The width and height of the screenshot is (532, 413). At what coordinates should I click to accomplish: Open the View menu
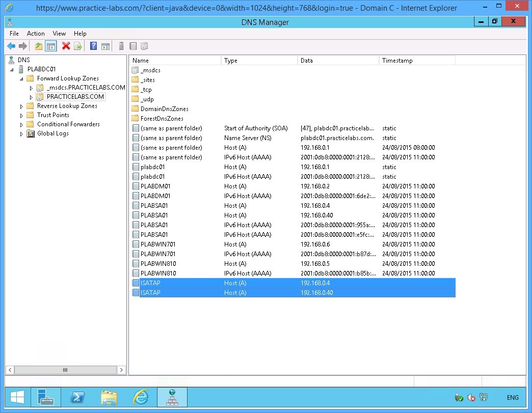click(59, 34)
